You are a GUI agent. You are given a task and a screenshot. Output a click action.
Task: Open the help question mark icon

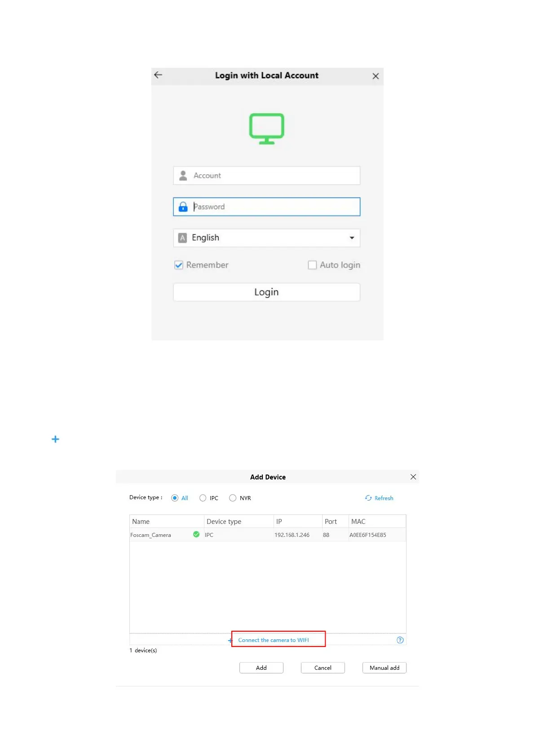[x=400, y=640]
